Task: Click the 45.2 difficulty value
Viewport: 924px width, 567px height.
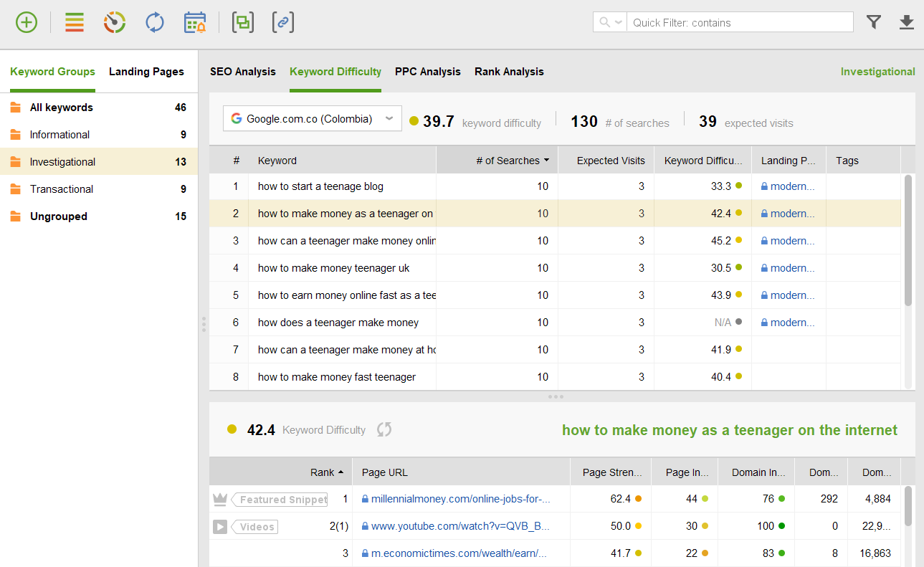Action: pyautogui.click(x=721, y=241)
